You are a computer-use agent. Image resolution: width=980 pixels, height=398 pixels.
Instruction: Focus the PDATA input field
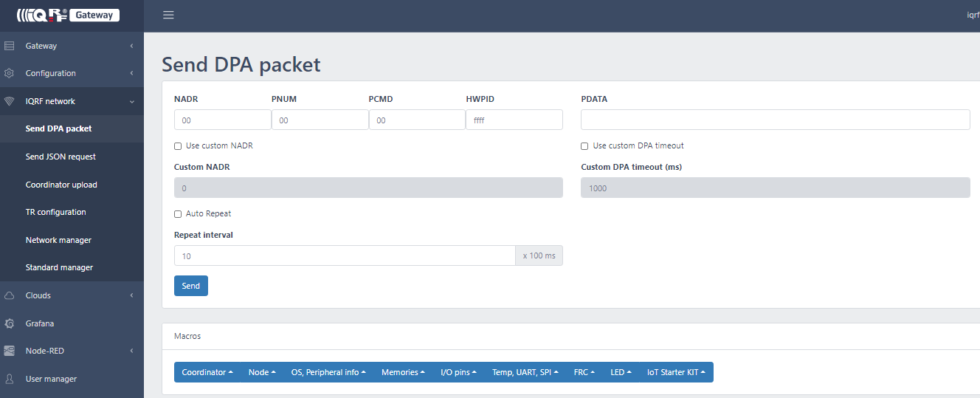pyautogui.click(x=776, y=120)
